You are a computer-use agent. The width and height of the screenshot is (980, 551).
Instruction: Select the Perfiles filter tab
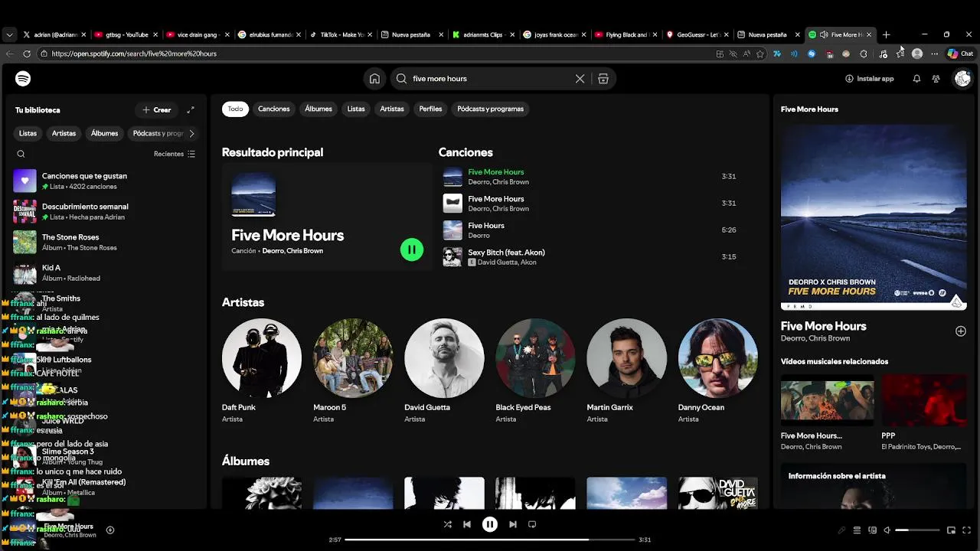tap(430, 109)
